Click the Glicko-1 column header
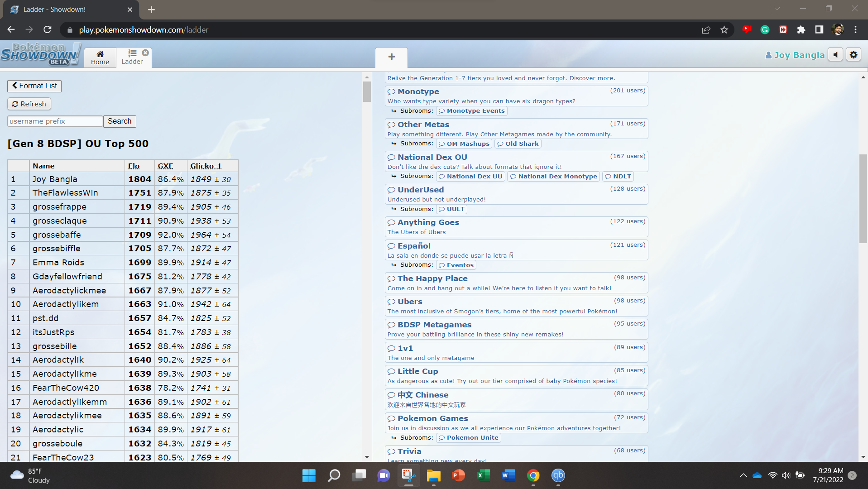Screen dimensions: 868x489 coord(206,166)
